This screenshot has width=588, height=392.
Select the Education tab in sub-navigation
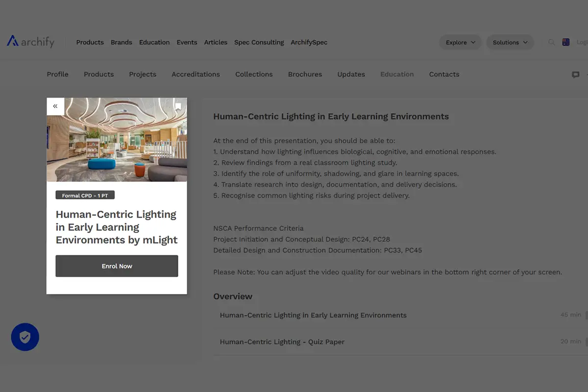click(x=397, y=74)
